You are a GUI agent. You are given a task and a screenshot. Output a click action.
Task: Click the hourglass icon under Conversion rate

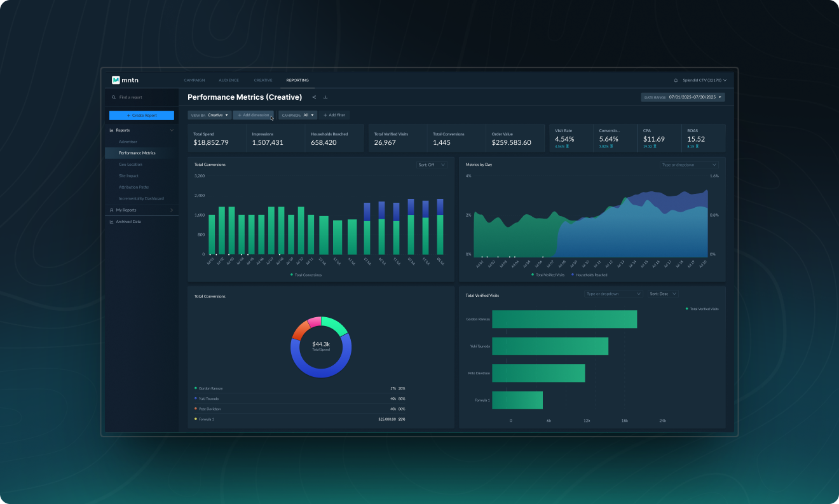(611, 146)
